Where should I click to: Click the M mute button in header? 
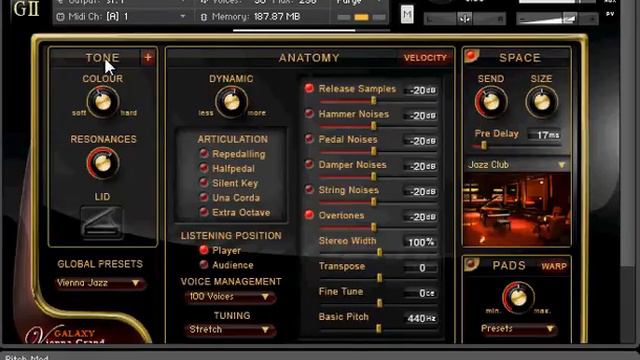(407, 15)
